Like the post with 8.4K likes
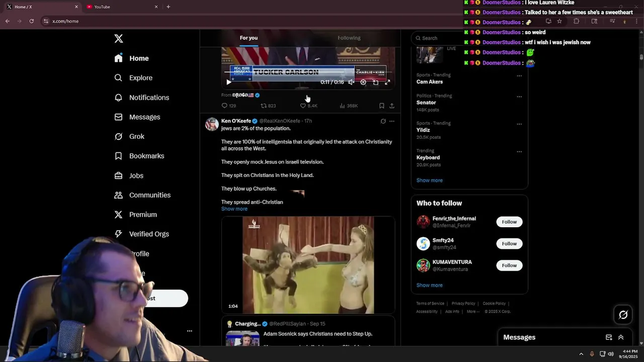644x362 pixels. (x=308, y=106)
